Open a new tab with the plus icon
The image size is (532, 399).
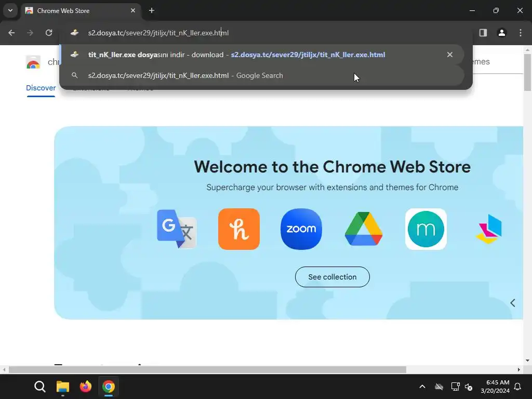tap(152, 10)
